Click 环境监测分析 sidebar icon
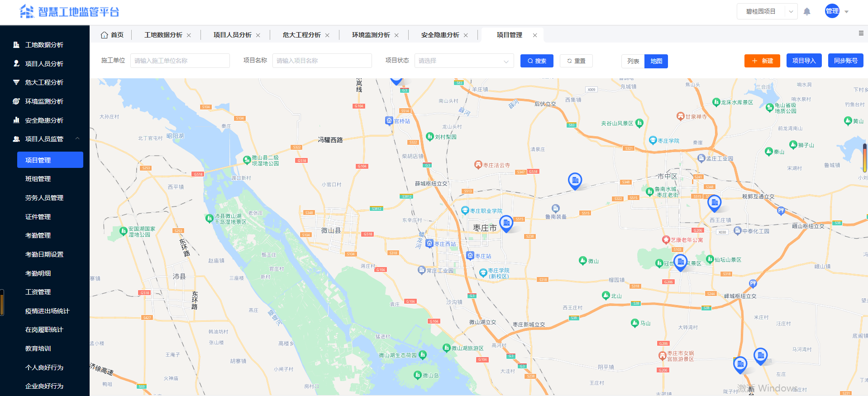Screen dimensions: 868x396 pos(16,101)
